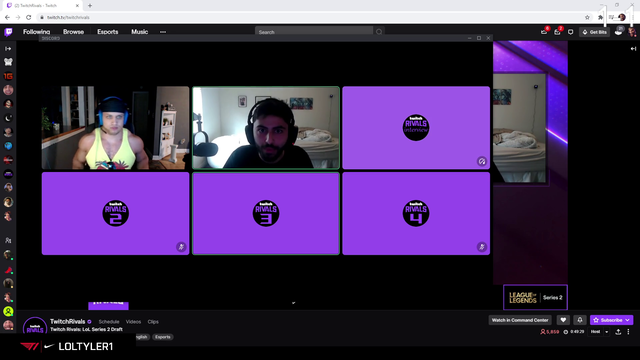This screenshot has width=640, height=360.
Task: Open the Find Friends icon in sidebar
Action: tap(8, 240)
